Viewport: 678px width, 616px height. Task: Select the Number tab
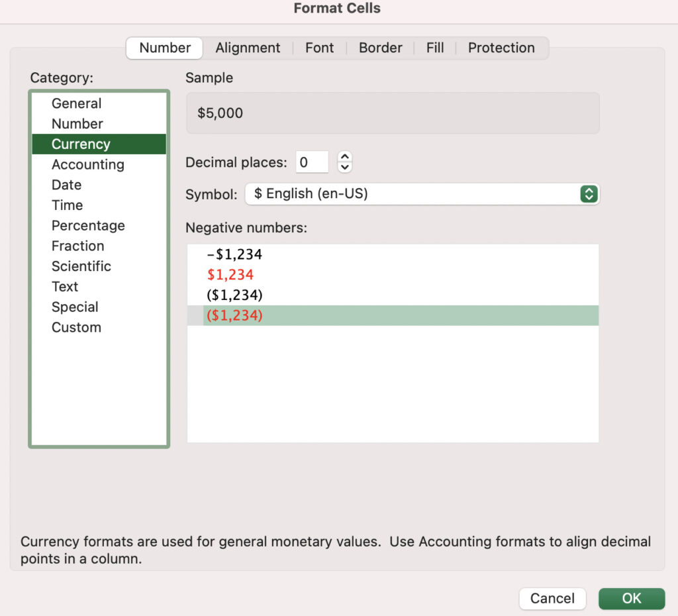[x=164, y=48]
